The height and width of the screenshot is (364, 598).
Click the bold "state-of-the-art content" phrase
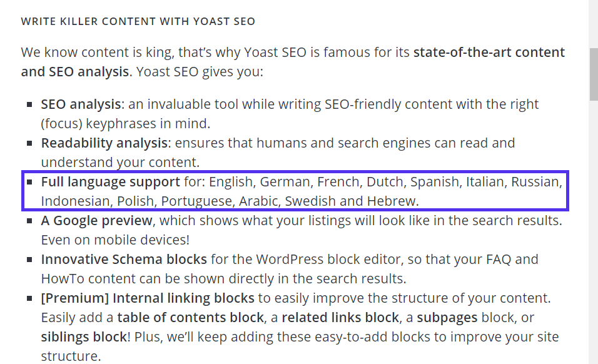489,53
